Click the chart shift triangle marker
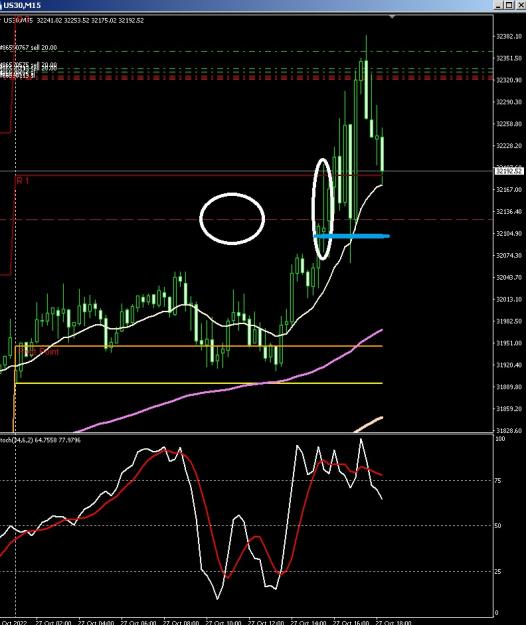526x625 pixels. pyautogui.click(x=392, y=17)
